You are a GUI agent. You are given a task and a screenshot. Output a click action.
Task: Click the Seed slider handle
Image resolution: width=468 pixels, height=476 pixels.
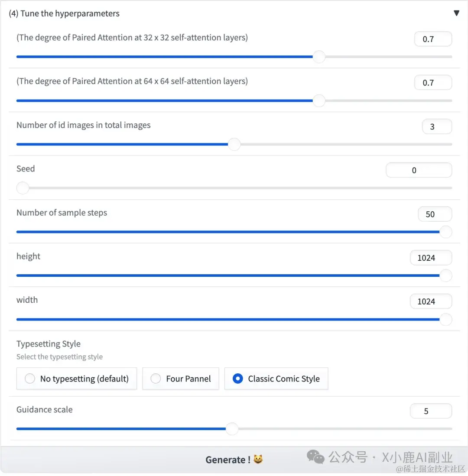tap(23, 188)
